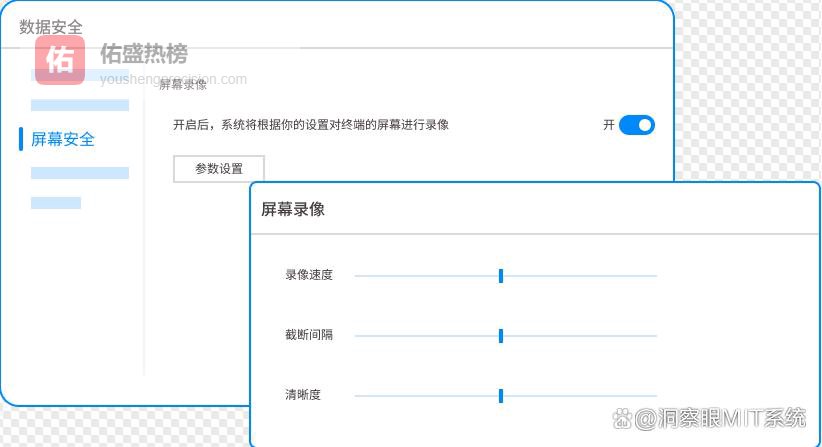Click the 清晰度 label
The image size is (822, 447).
click(x=303, y=395)
